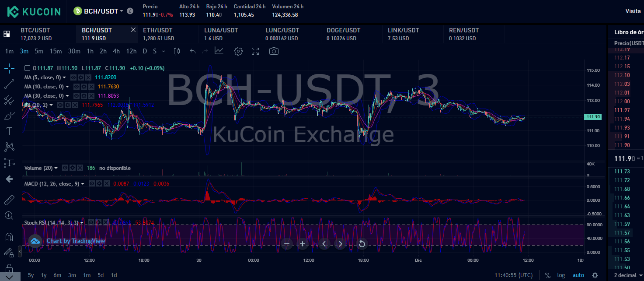Expand more timeframe options chevron

point(164,51)
